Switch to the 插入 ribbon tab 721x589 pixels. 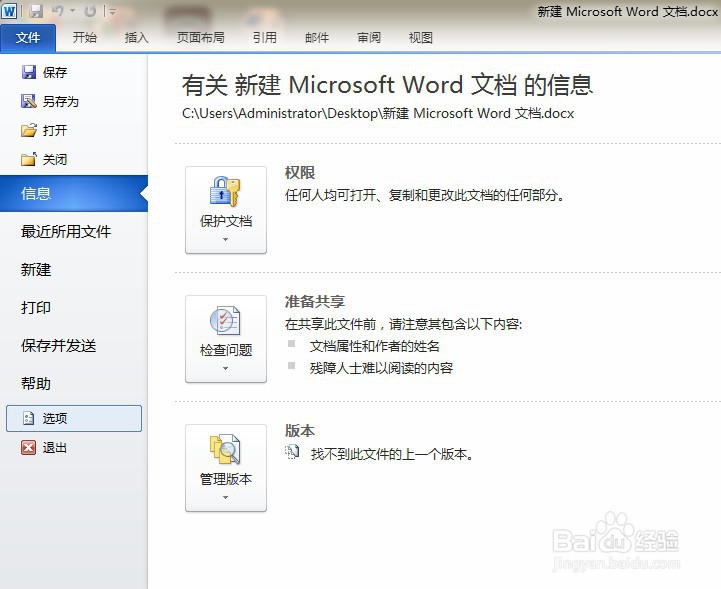pos(137,38)
